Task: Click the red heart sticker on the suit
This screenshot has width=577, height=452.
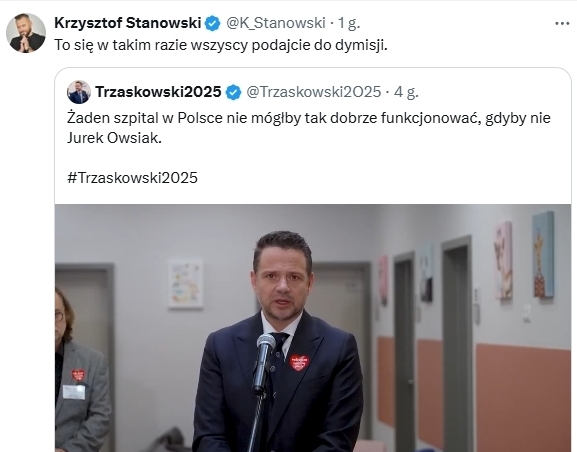Action: [299, 362]
